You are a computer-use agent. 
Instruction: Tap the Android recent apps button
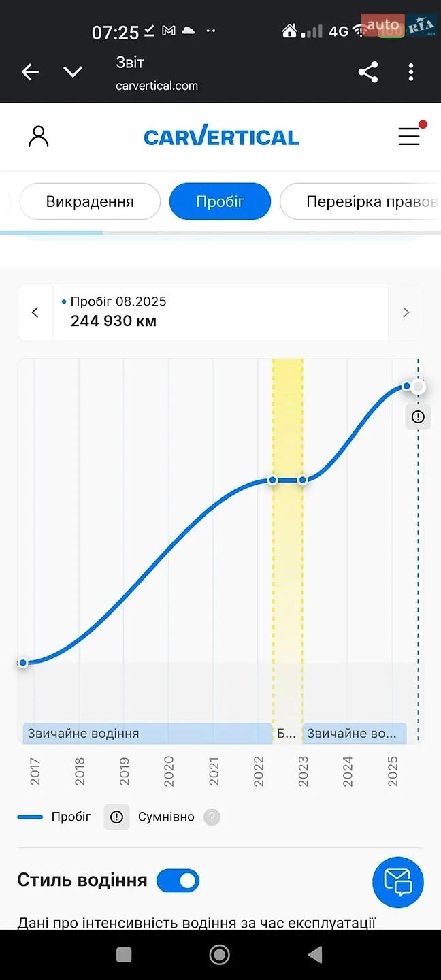tap(124, 955)
